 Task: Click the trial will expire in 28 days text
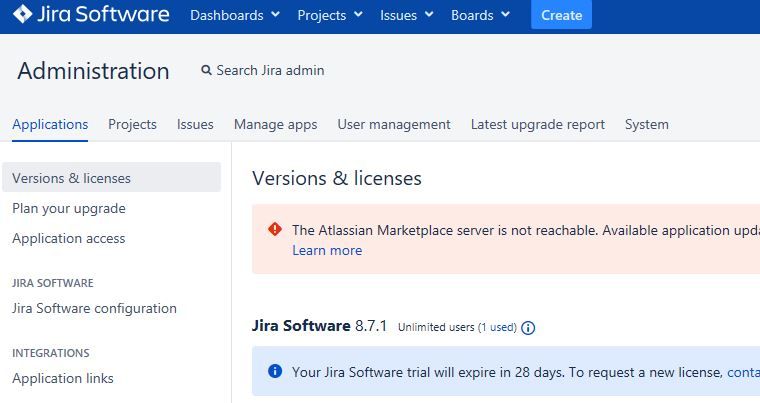[428, 372]
